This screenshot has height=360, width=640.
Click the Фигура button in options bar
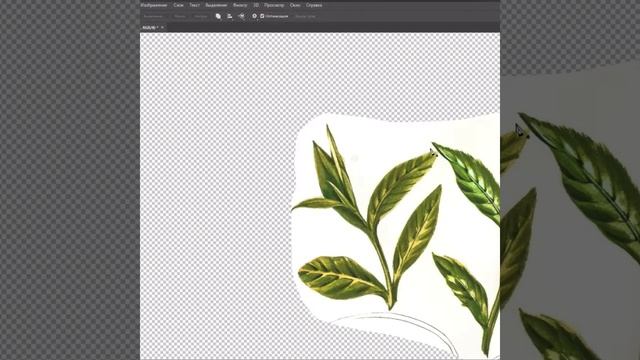[200, 16]
